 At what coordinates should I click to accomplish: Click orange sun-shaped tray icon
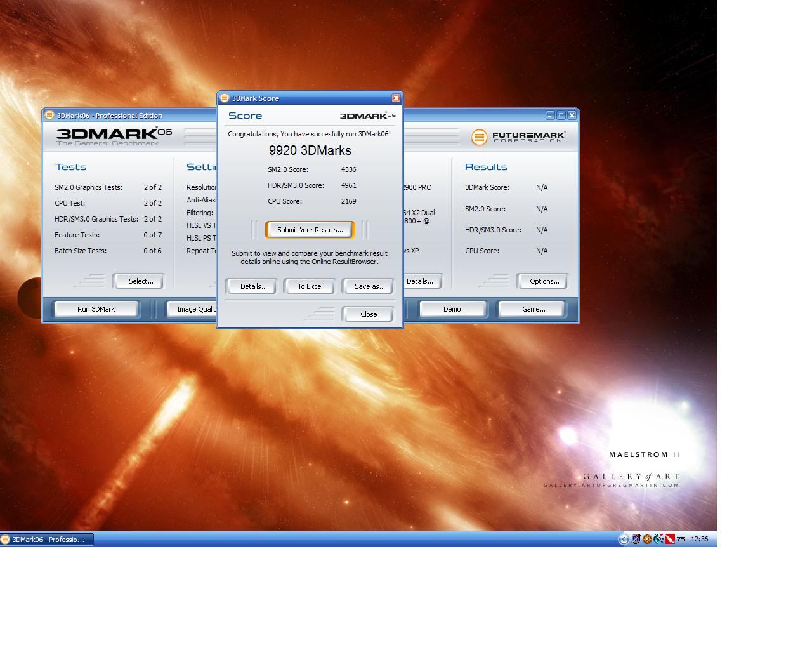click(x=647, y=539)
